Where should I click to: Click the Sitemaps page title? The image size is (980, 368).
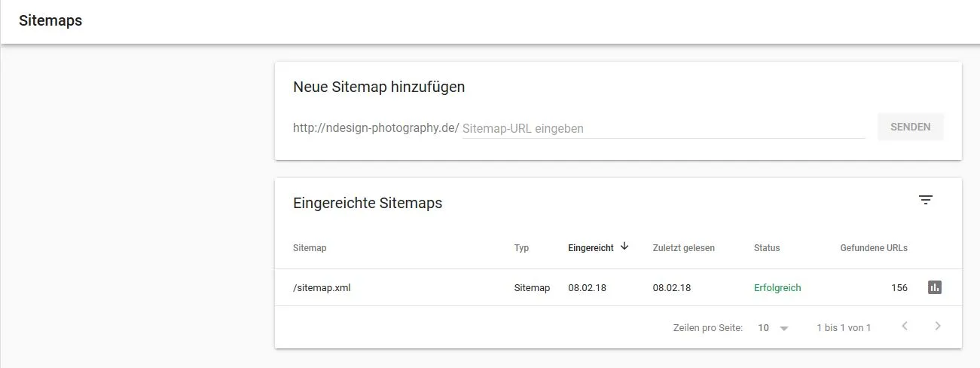pyautogui.click(x=50, y=20)
